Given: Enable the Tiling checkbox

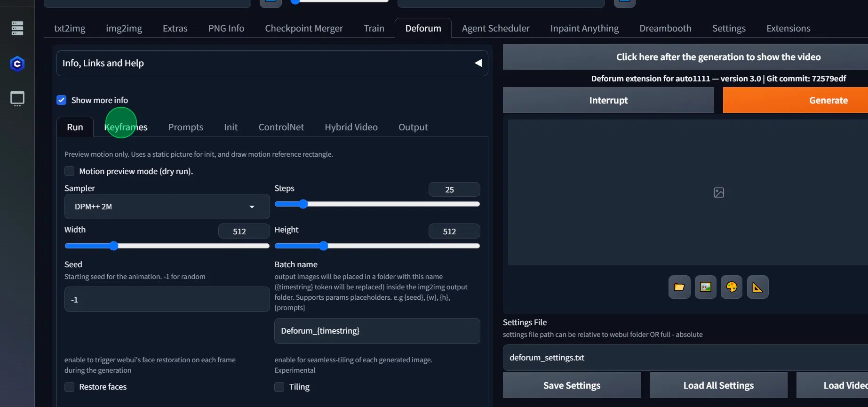Looking at the screenshot, I should pos(279,387).
